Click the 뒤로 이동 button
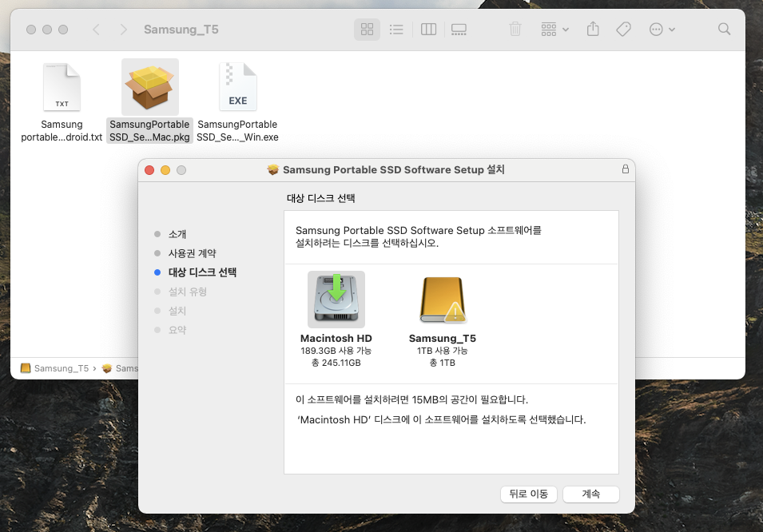This screenshot has width=763, height=532. tap(528, 494)
